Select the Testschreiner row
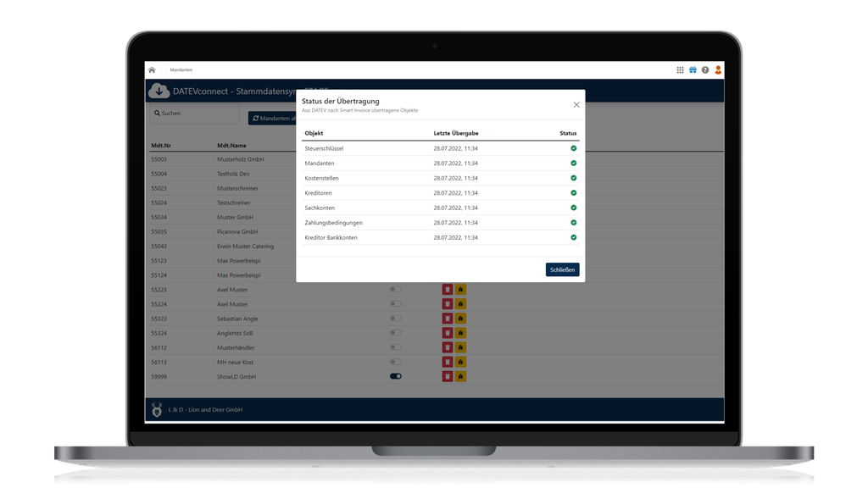Screen dimensions: 868x499 point(221,202)
